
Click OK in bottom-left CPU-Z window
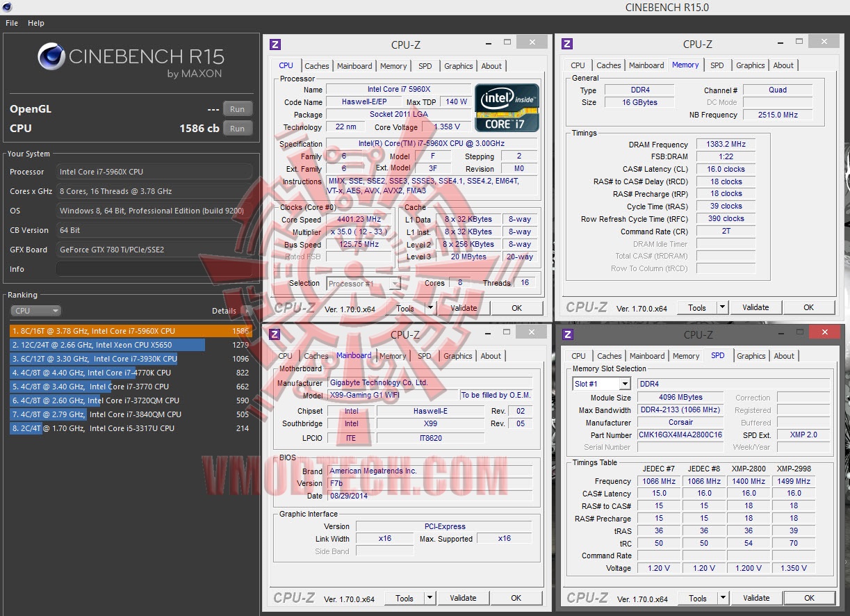pyautogui.click(x=516, y=598)
